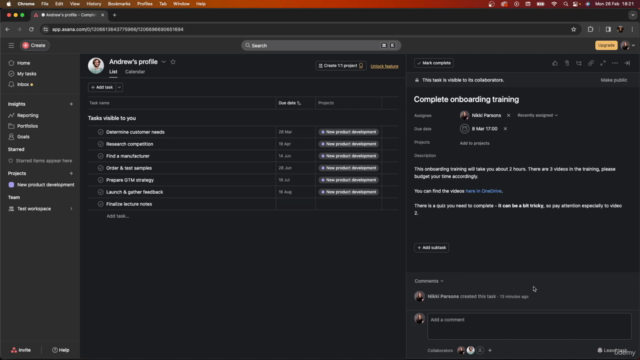
Task: Click Add to projects field
Action: point(474,143)
